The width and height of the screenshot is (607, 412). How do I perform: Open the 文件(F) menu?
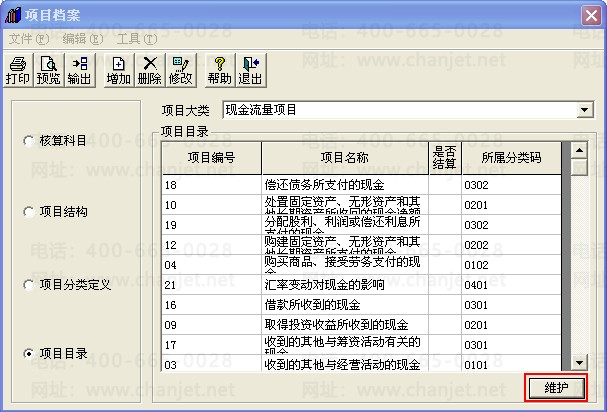[29, 39]
